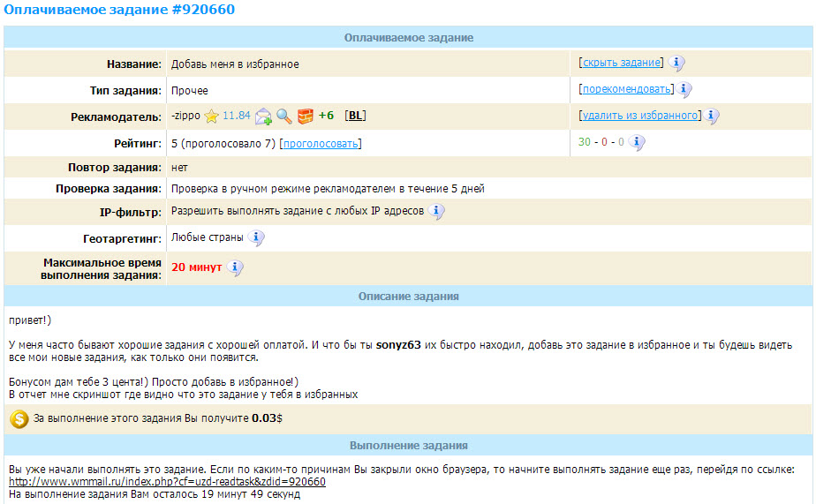This screenshot has width=816, height=504.
Task: Open info bubble next to 'порекомендовать'
Action: pyautogui.click(x=685, y=89)
